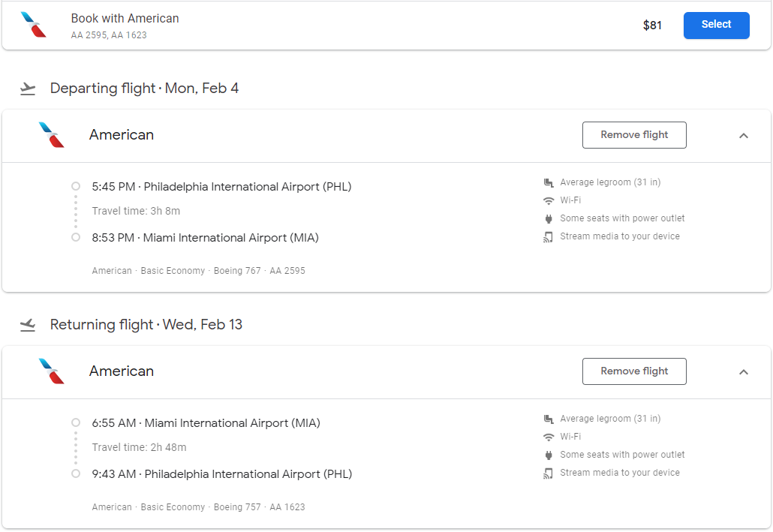Remove the returning flight on Feb 13

coord(634,371)
